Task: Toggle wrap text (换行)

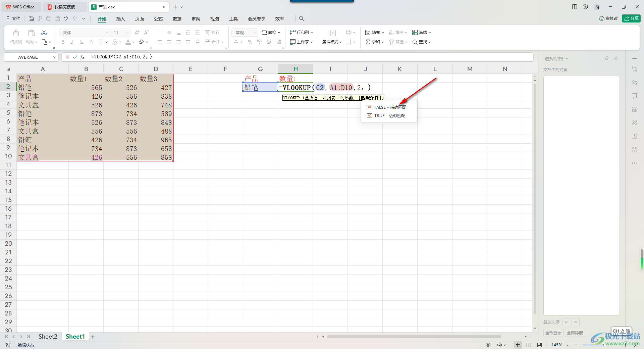Action: [212, 33]
